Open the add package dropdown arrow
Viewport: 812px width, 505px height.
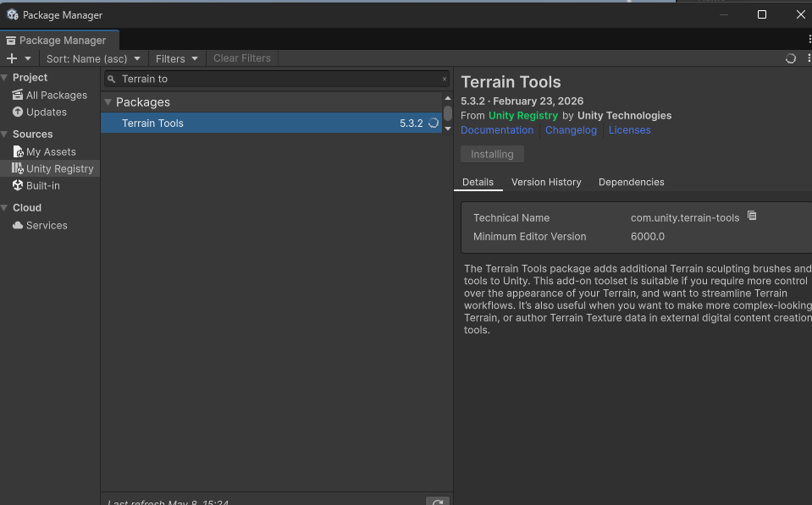pyautogui.click(x=28, y=58)
